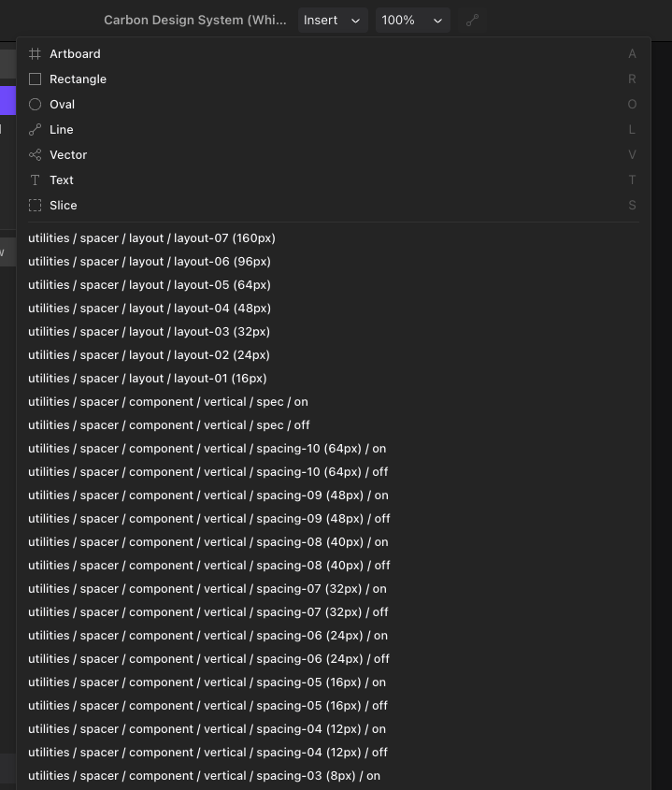Select the Slice tool

coord(63,205)
